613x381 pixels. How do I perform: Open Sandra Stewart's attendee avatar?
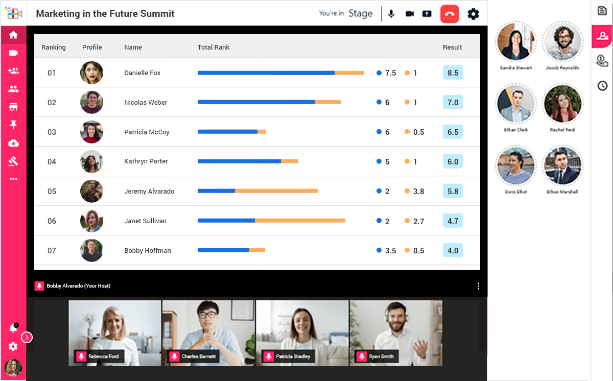[516, 41]
